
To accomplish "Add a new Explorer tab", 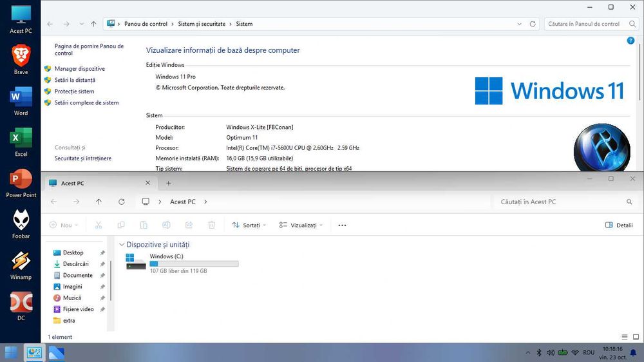I will point(168,184).
